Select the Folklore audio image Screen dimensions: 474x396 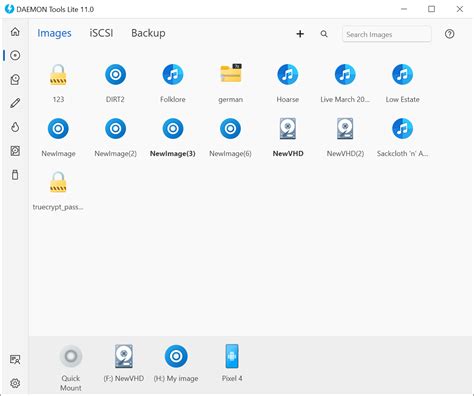tap(173, 83)
